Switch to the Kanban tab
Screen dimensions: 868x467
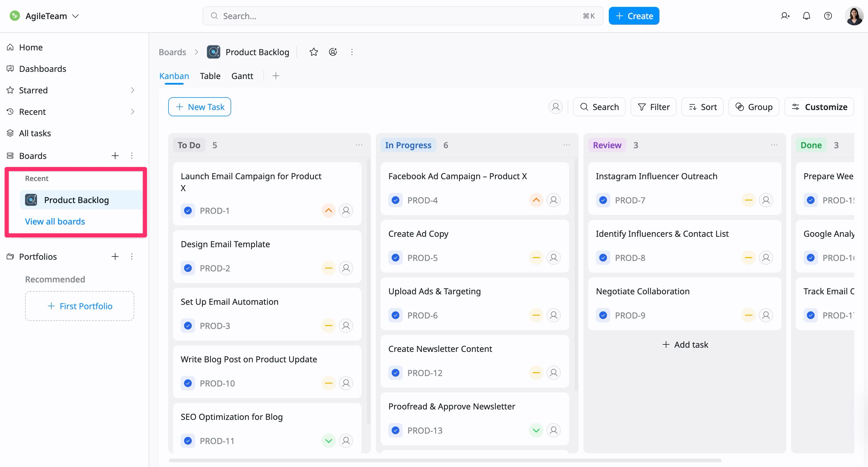point(174,76)
